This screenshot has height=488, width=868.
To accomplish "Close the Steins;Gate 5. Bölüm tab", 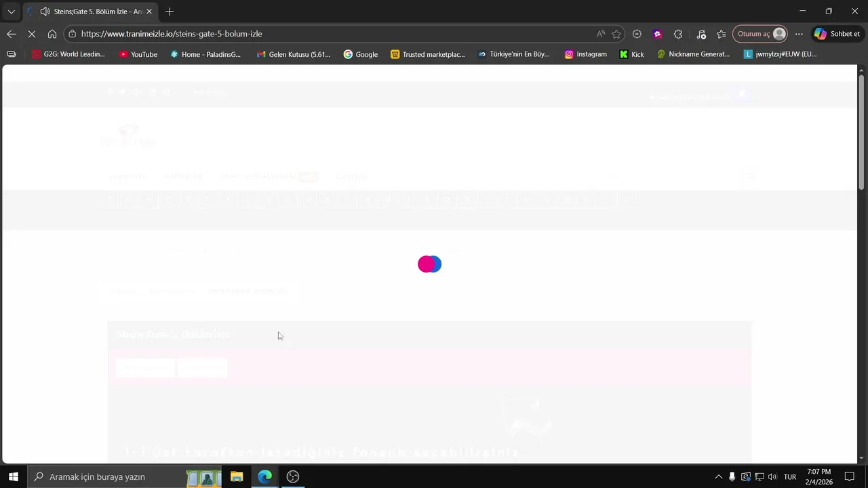I will pyautogui.click(x=149, y=12).
